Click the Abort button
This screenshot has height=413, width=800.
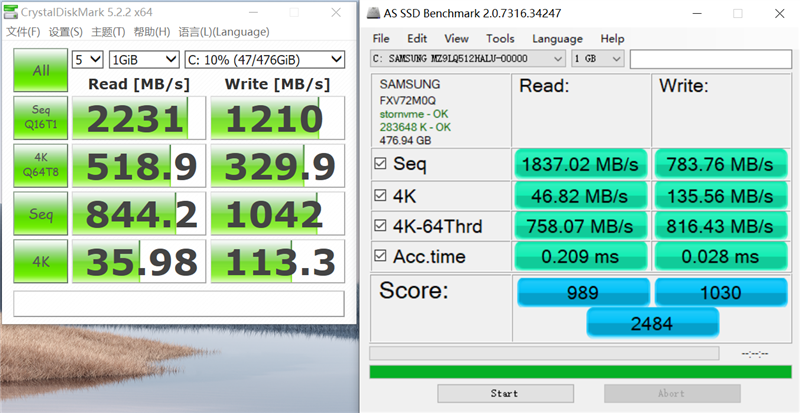(670, 393)
